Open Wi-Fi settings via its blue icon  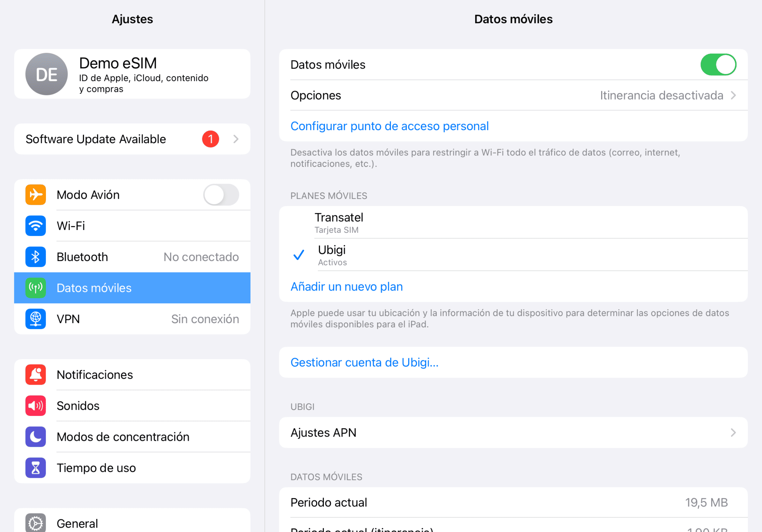(x=35, y=226)
